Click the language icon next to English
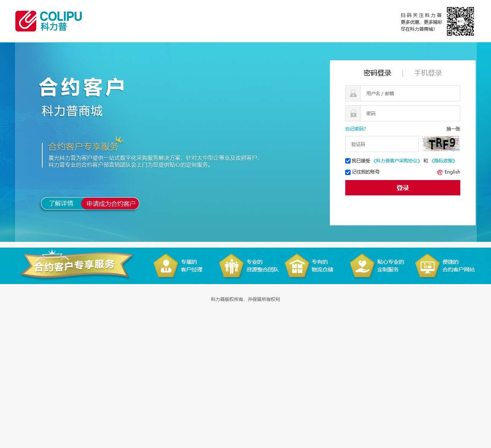491x448 pixels. pos(440,172)
